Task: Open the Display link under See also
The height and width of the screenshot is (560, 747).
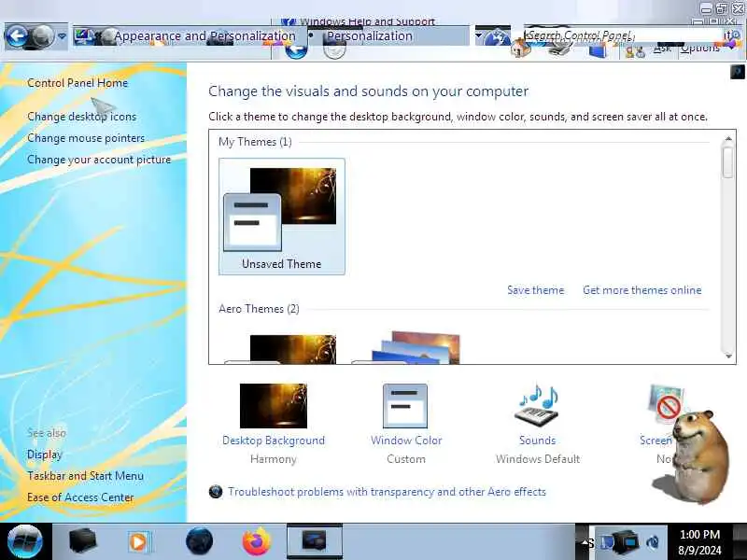Action: tap(45, 455)
